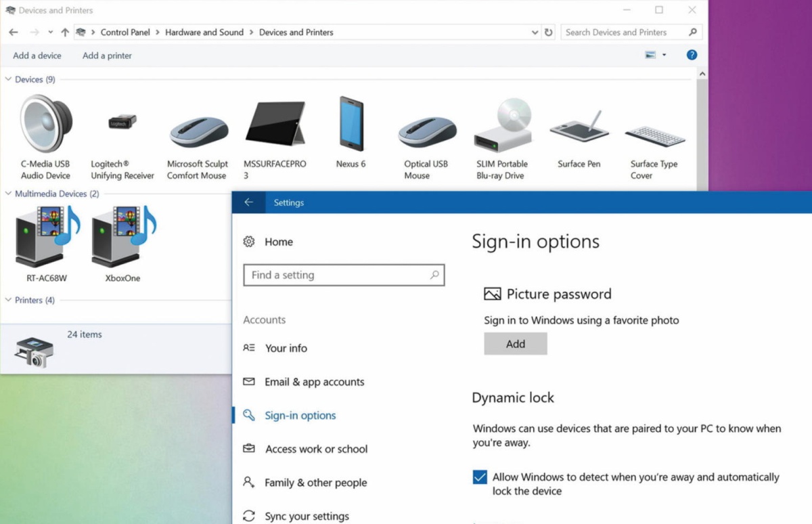Click the Sync your settings icon
Image resolution: width=812 pixels, height=524 pixels.
pos(249,516)
